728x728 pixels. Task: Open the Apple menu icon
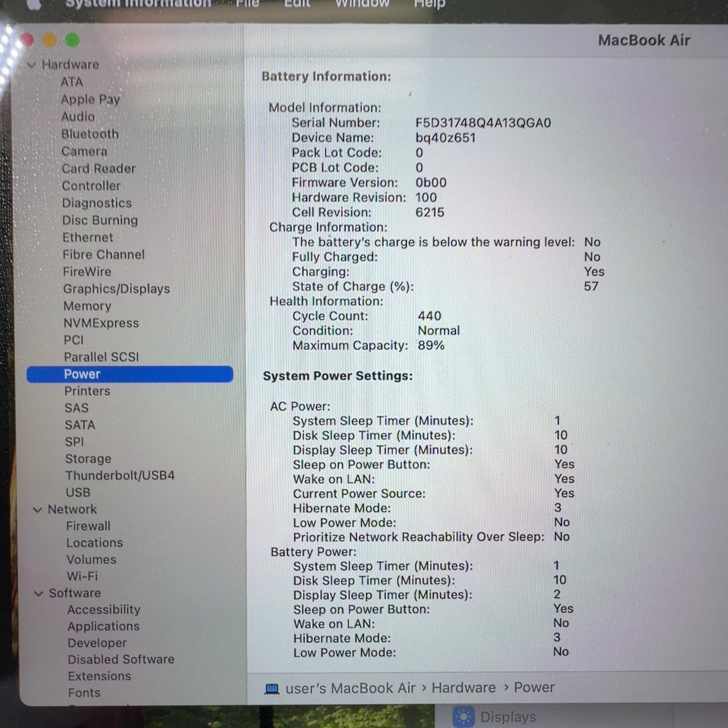(33, 4)
